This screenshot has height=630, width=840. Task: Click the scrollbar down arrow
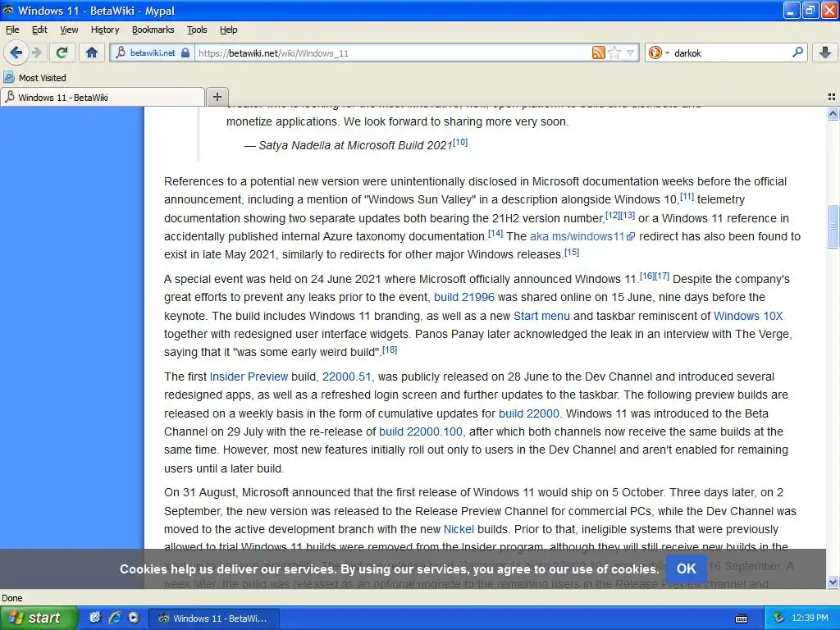(833, 582)
